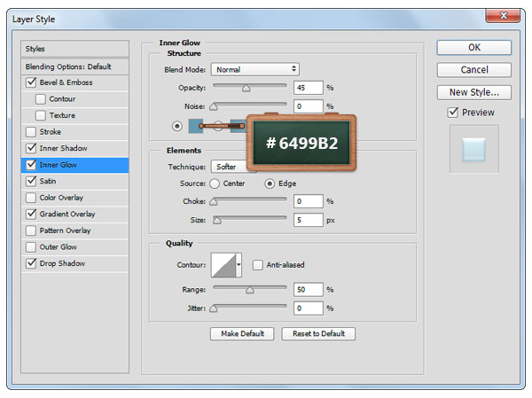The image size is (532, 398).
Task: Toggle the Preview checkbox
Action: pos(453,113)
